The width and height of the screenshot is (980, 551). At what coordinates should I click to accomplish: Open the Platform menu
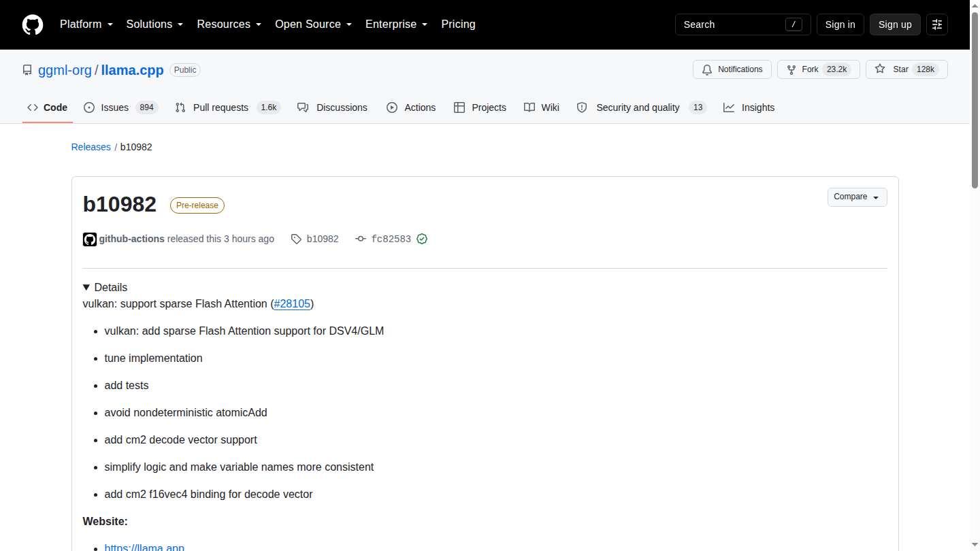[86, 24]
